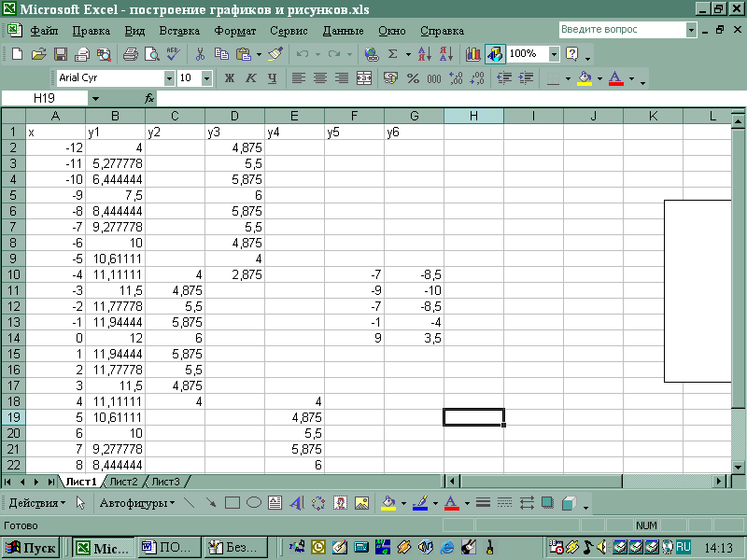
Task: Open the Действия drawing menu button
Action: [36, 503]
